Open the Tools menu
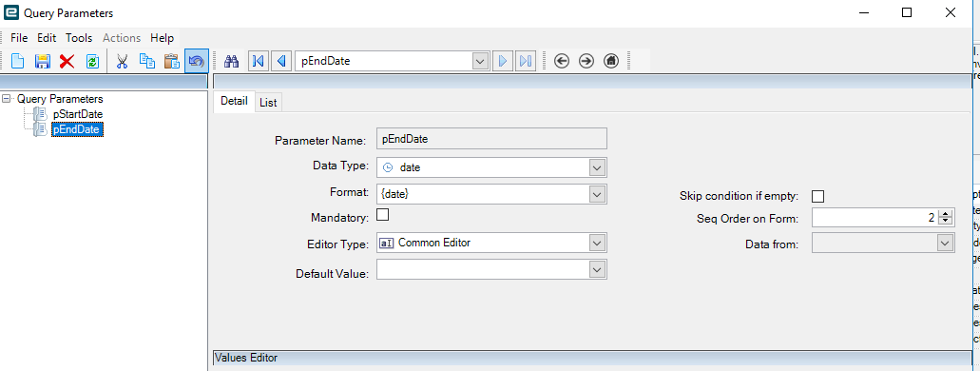This screenshot has height=371, width=980. coord(79,38)
